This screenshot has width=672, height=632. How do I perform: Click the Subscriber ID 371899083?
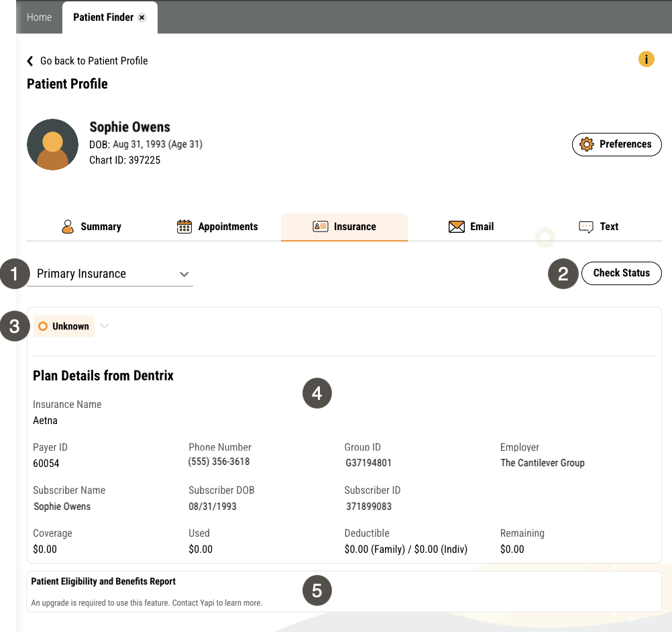click(369, 507)
